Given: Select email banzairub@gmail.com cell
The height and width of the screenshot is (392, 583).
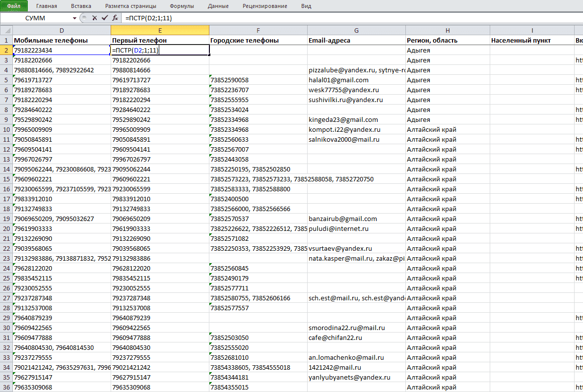Looking at the screenshot, I should click(356, 219).
